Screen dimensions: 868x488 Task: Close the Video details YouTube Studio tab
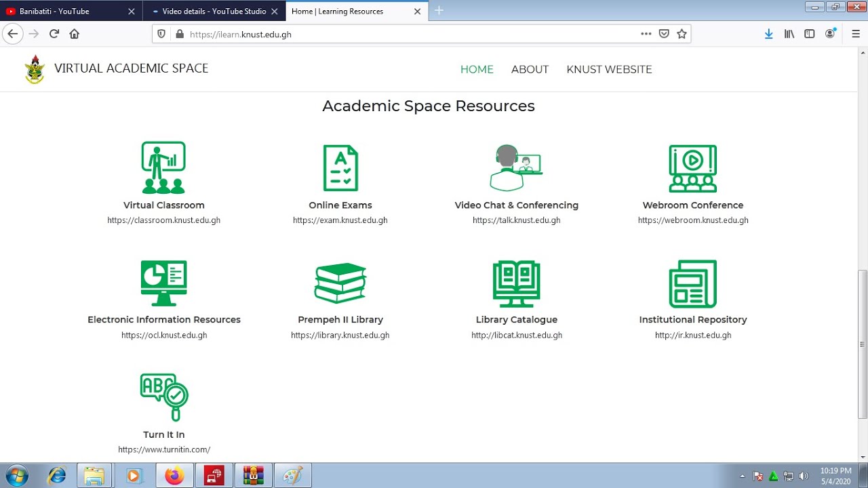274,12
